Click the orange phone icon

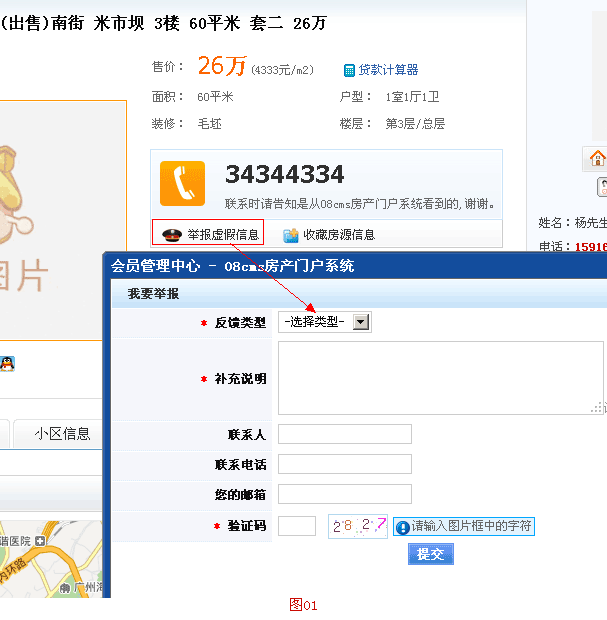(x=182, y=183)
